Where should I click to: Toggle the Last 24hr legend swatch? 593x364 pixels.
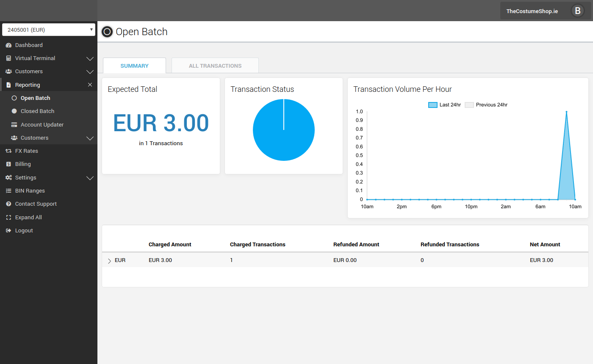(432, 105)
